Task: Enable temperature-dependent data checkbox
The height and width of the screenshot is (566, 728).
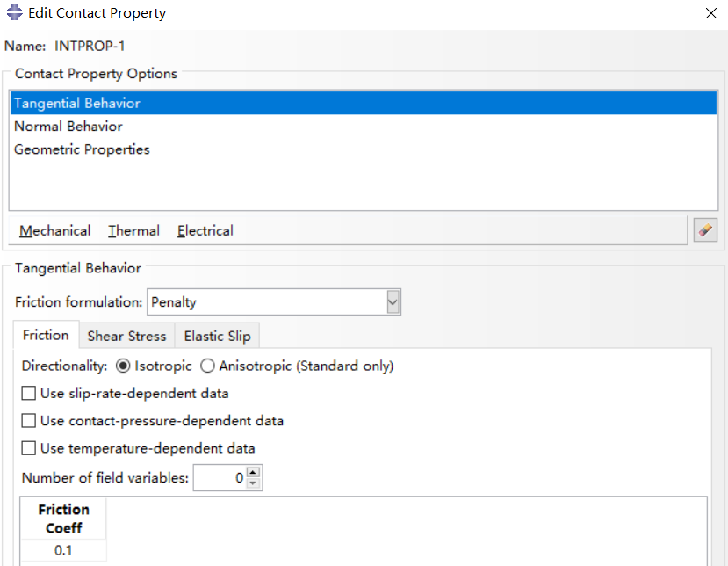Action: point(29,448)
